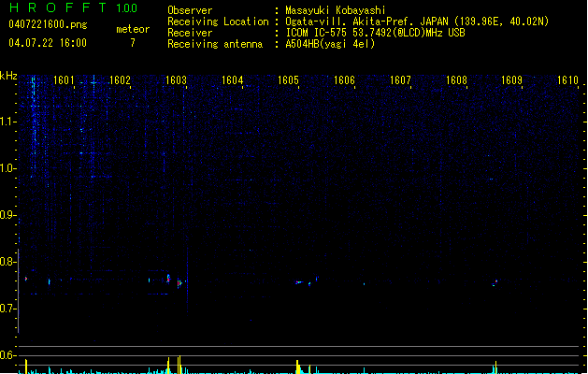Click the HROFFT 1.0.0 title text
This screenshot has width=588, height=374.
click(73, 7)
